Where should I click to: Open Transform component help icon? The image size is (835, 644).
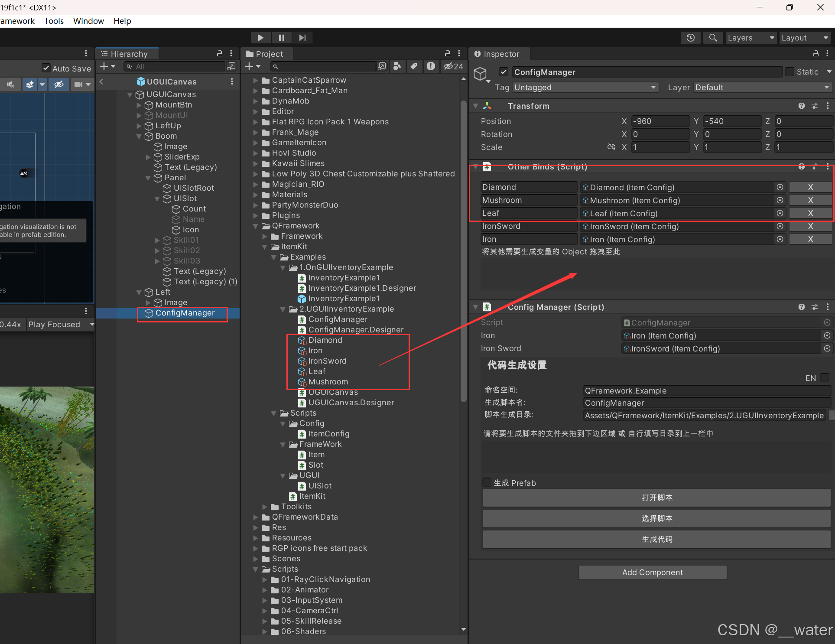coord(802,106)
